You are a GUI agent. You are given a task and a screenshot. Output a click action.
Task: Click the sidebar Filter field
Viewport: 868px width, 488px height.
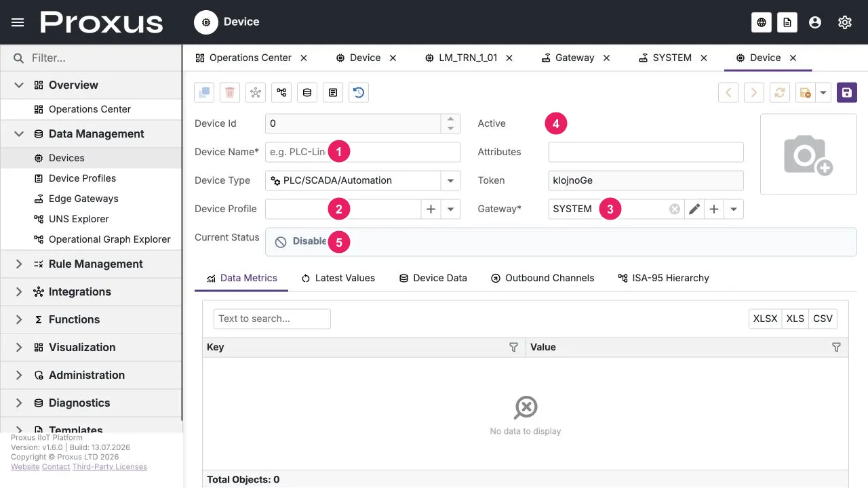[91, 58]
